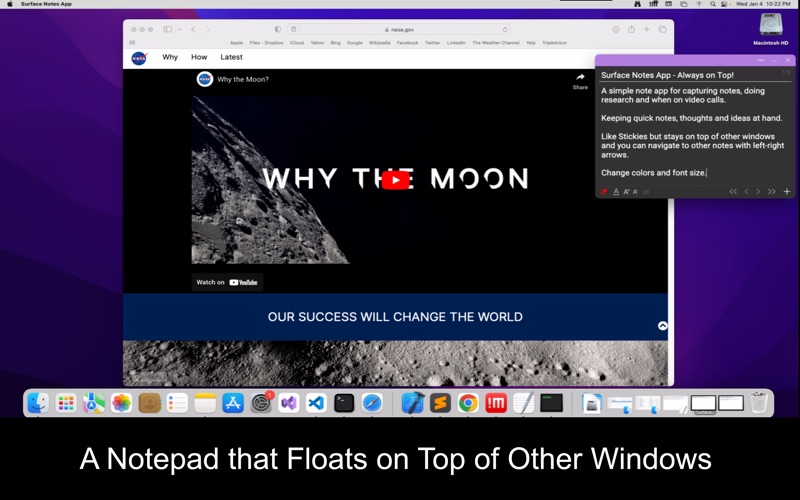
Task: Open Photos from the Dock
Action: [121, 403]
